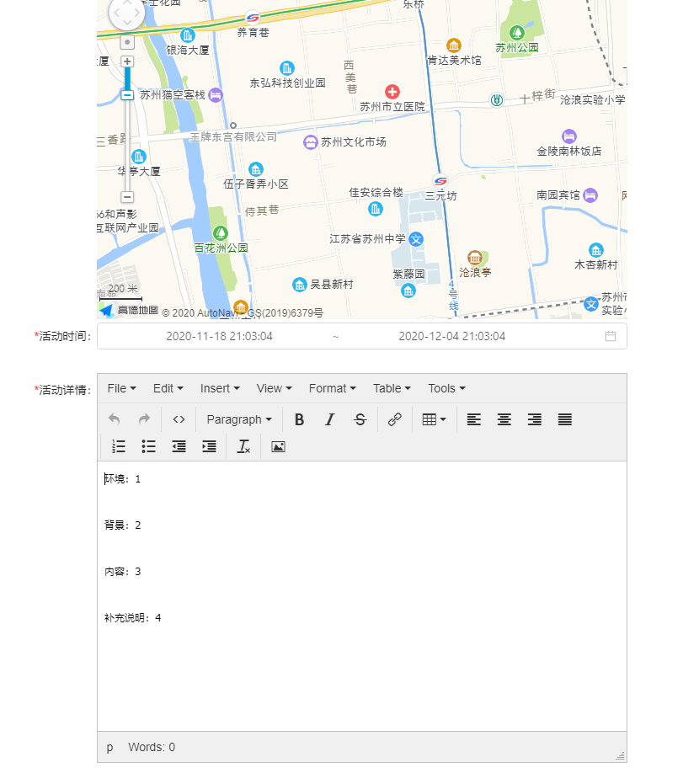
Task: Click the 银海大厦 building marker
Action: (x=188, y=35)
